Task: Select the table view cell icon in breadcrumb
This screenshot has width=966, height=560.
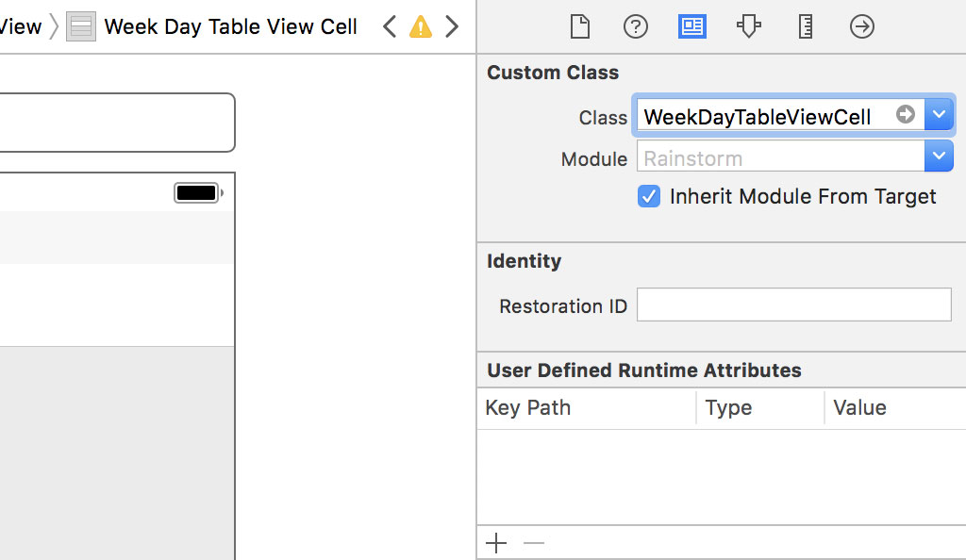Action: pyautogui.click(x=80, y=26)
